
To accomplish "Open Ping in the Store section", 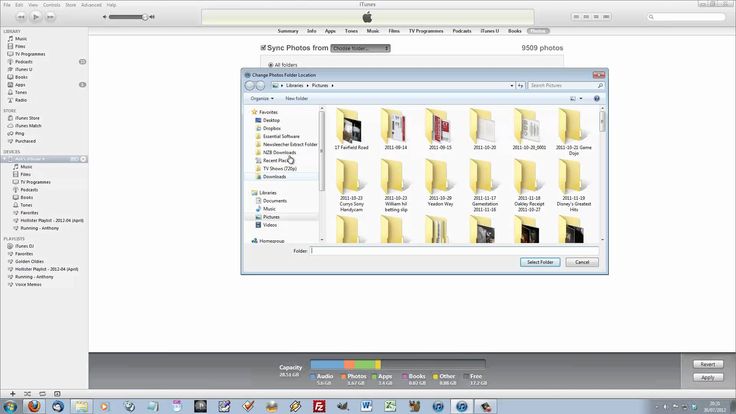I will [19, 133].
